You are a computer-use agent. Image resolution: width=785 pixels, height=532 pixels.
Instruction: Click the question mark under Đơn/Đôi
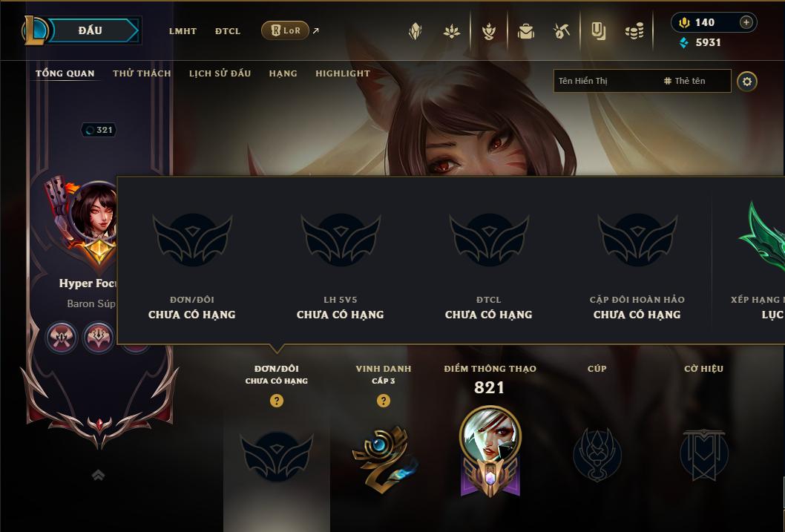pos(276,401)
